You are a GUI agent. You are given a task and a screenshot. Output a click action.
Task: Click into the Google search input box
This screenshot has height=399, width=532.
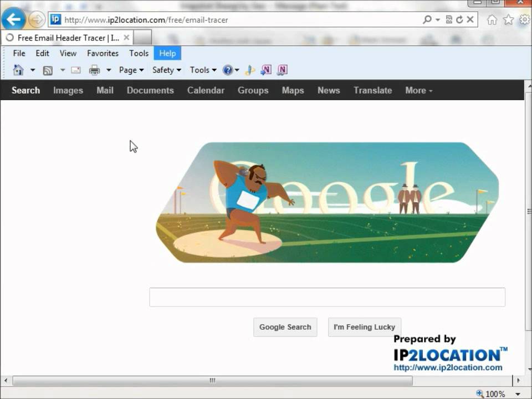(x=327, y=297)
